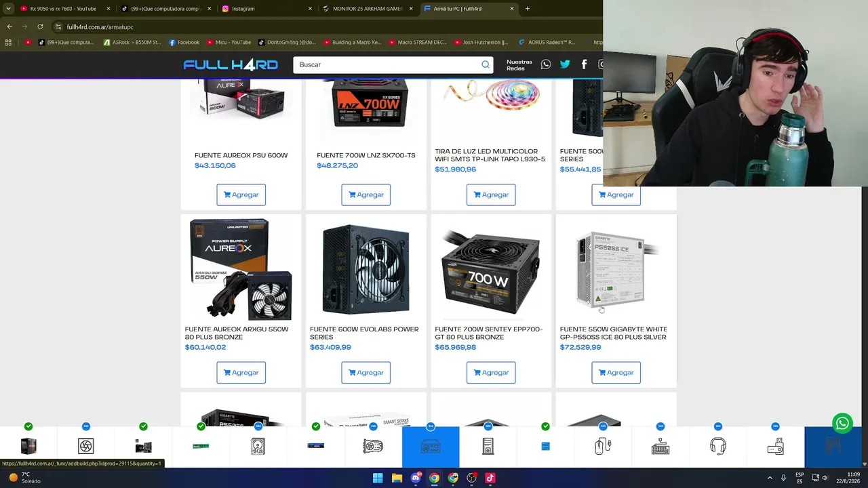
Task: Open the floating green WhatsApp chat button
Action: click(x=842, y=424)
